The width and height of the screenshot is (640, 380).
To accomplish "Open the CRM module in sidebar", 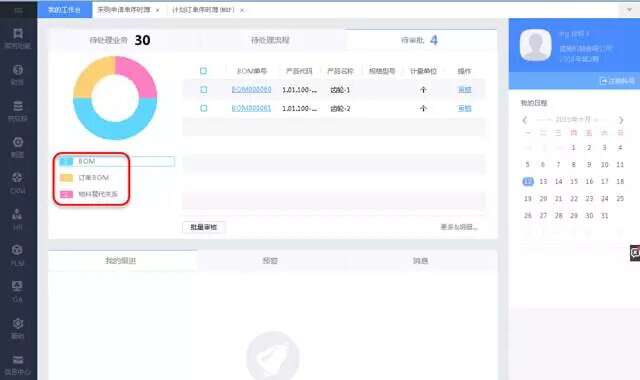I will 18,183.
